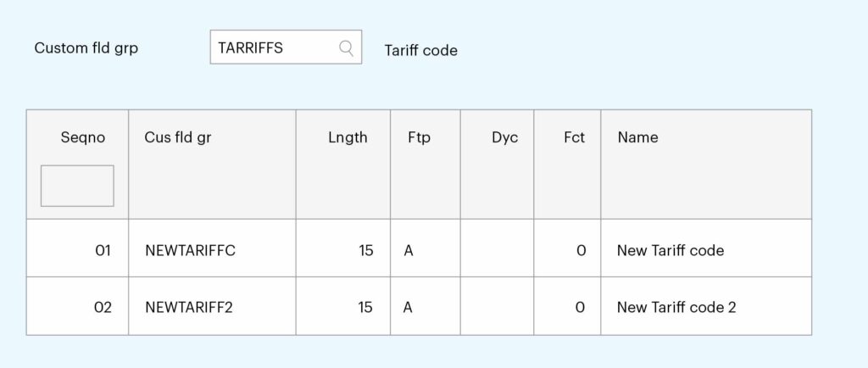Select the Dyc column header

click(x=505, y=137)
